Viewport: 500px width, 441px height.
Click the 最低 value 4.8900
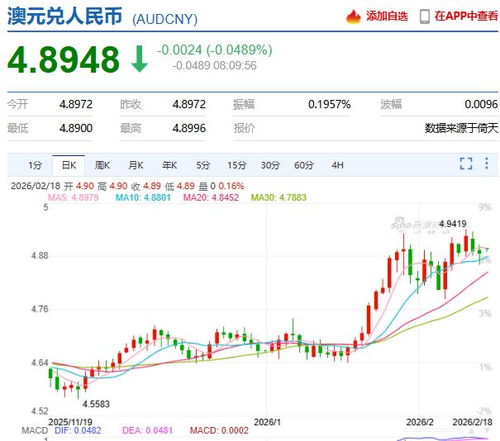pyautogui.click(x=76, y=128)
